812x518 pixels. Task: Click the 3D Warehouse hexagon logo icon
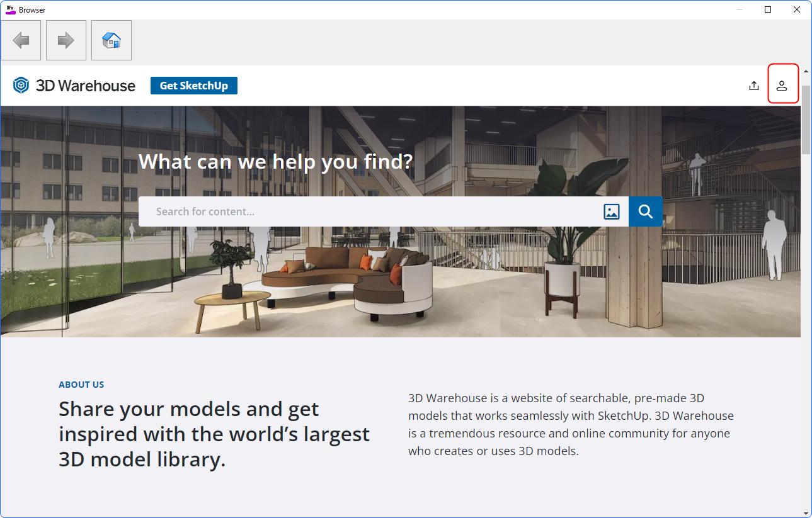click(20, 85)
